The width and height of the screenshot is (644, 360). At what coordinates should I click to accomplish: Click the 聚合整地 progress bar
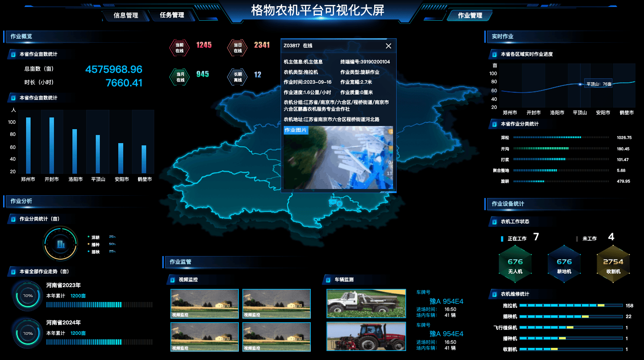coord(562,170)
